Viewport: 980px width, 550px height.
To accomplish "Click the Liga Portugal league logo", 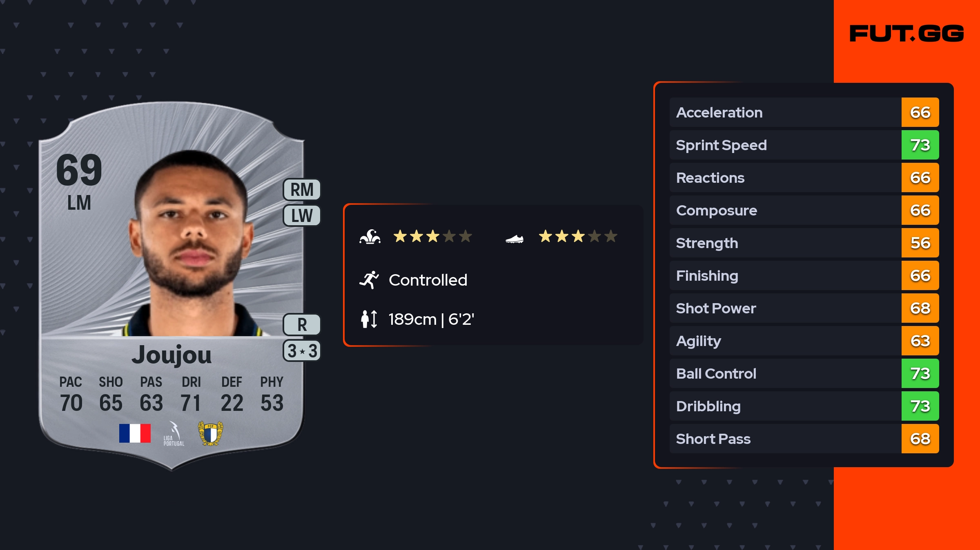I will 174,434.
